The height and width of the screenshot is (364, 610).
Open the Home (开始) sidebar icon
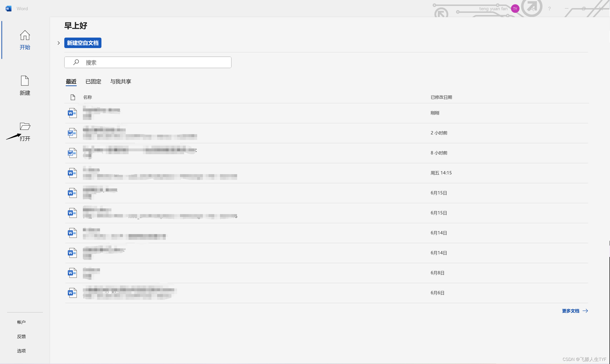(x=25, y=35)
